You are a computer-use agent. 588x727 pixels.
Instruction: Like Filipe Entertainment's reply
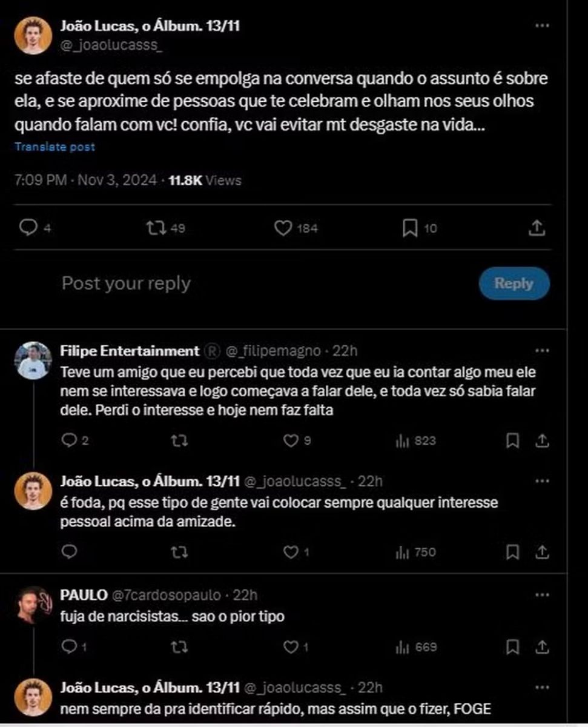click(x=292, y=440)
